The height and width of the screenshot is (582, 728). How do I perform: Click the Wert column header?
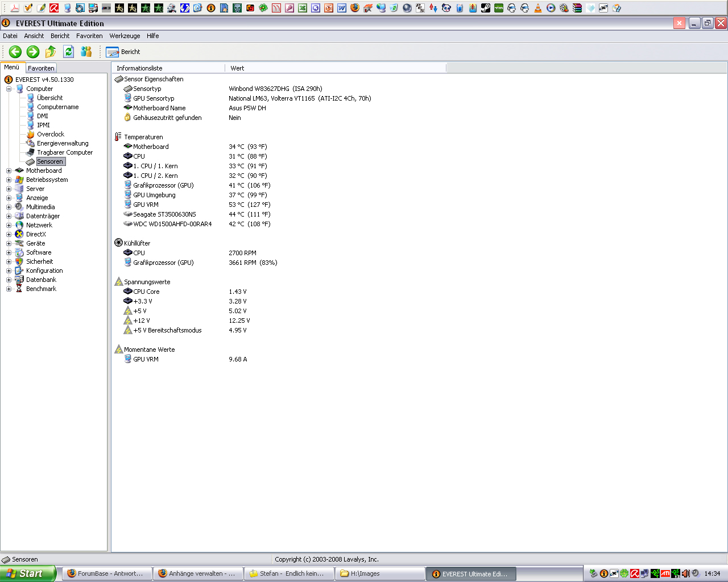point(336,68)
